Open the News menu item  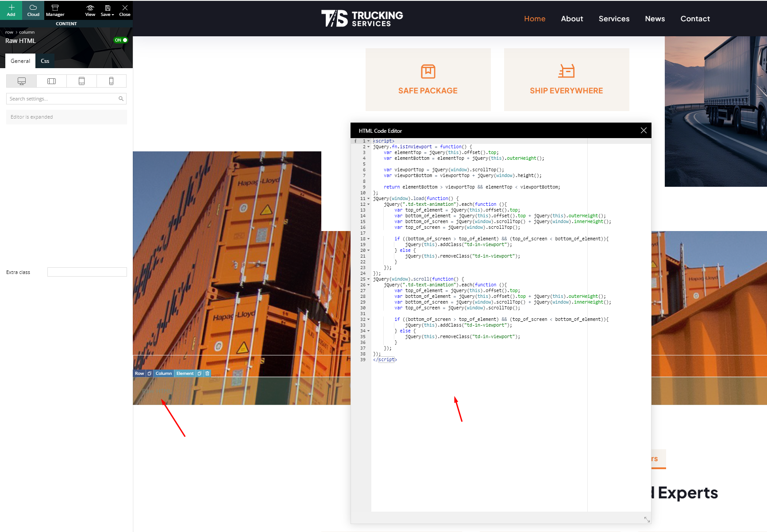(x=655, y=19)
